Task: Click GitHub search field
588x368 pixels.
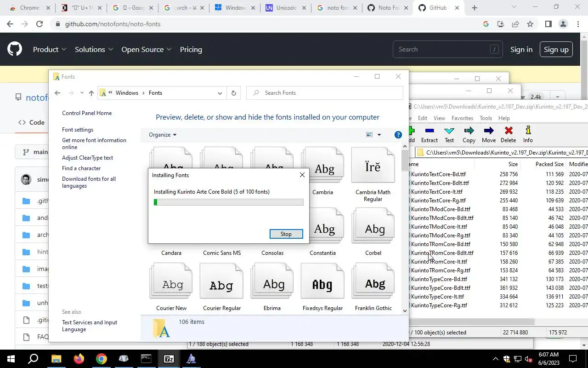Action: tap(447, 49)
